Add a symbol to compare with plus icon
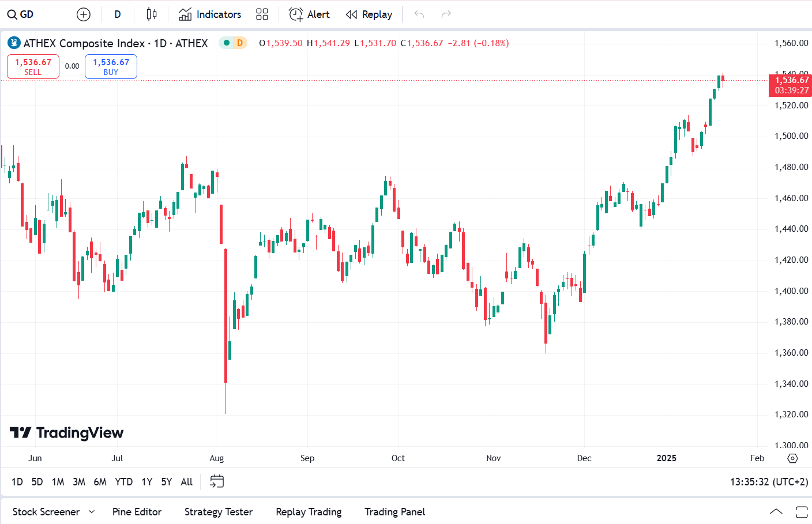This screenshot has width=812, height=524. coord(84,14)
